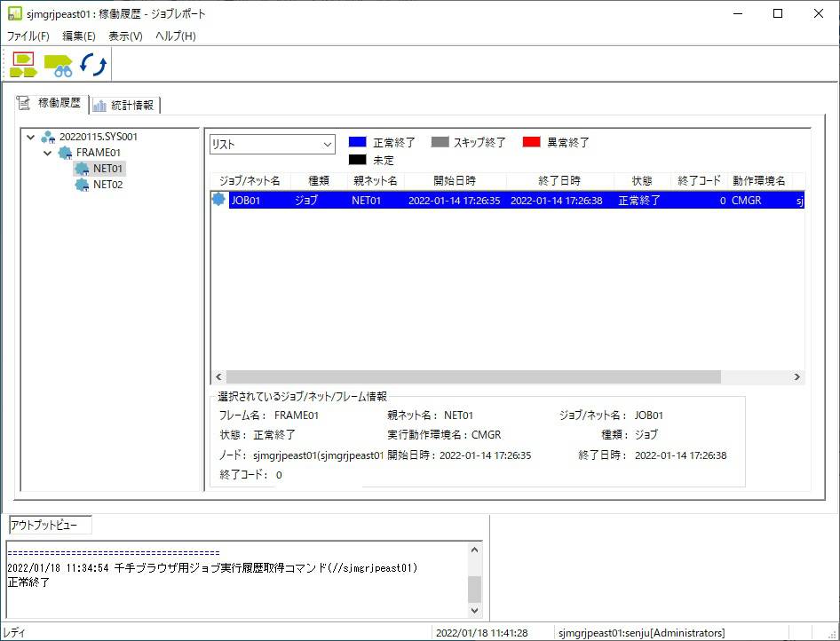Open the ファイル(F) menu
This screenshot has height=641, width=840.
click(x=28, y=36)
